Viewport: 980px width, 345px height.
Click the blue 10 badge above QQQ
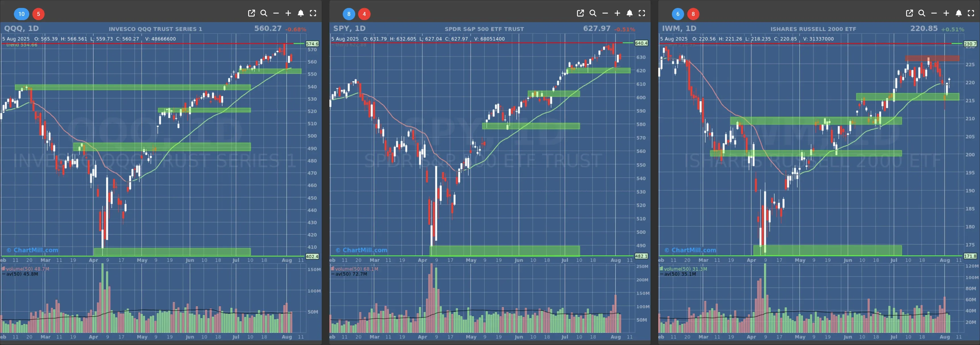point(21,14)
